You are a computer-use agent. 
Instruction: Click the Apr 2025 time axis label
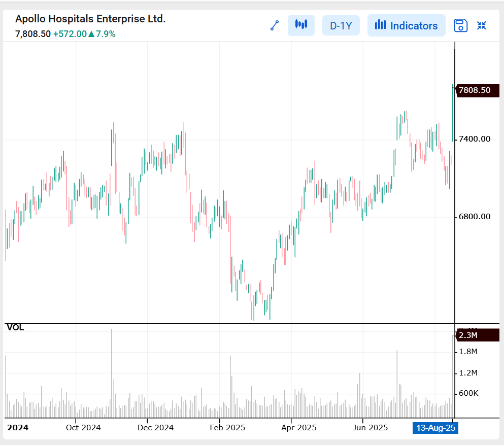[x=299, y=428]
